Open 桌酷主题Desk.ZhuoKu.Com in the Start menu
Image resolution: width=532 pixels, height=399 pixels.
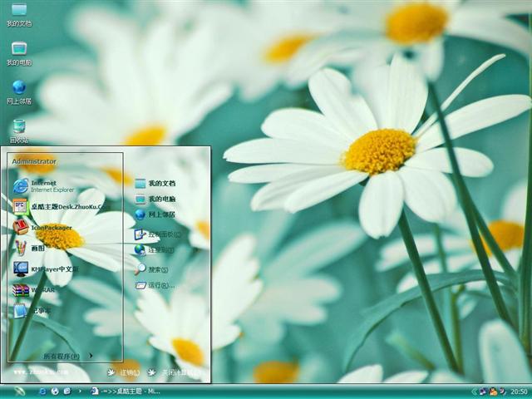tap(60, 207)
